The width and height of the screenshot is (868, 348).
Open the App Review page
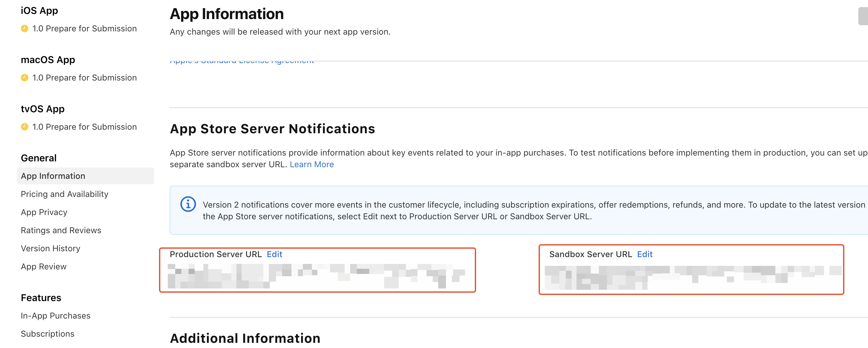[43, 267]
